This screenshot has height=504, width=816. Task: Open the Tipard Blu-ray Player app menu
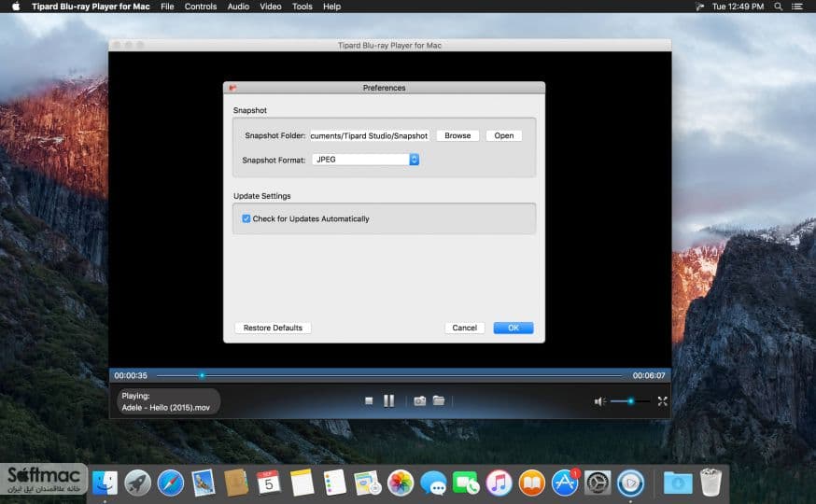point(91,7)
